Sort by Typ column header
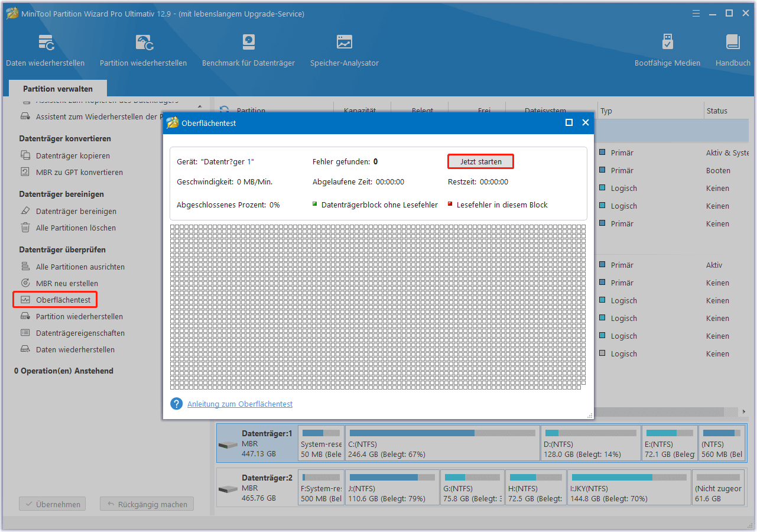Image resolution: width=757 pixels, height=532 pixels. [x=650, y=111]
